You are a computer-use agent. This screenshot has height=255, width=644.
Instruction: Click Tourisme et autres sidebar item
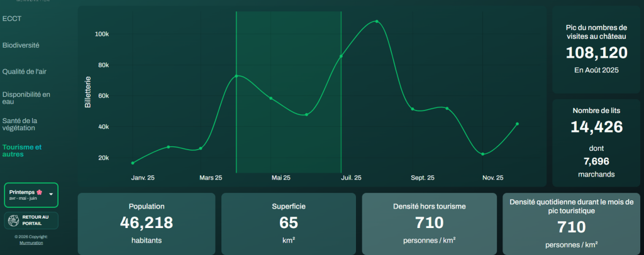coord(22,151)
